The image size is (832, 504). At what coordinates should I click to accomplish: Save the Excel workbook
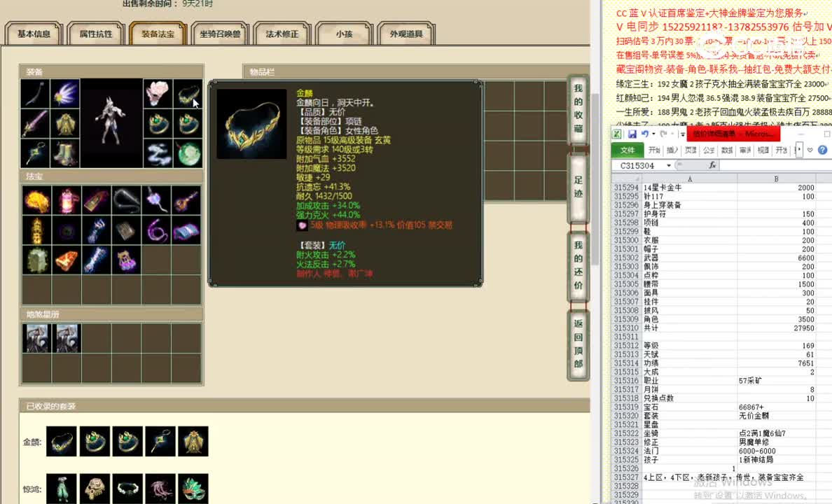tap(632, 134)
